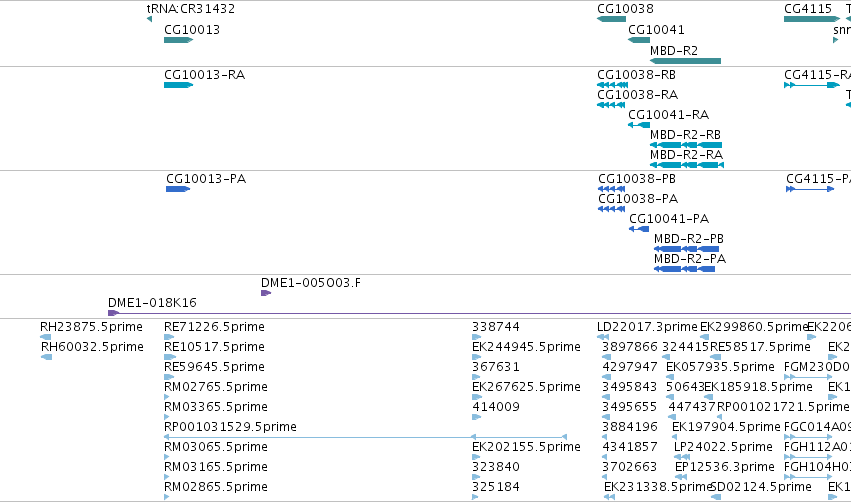Open the MBD-R2-PB protein label

pos(689,239)
